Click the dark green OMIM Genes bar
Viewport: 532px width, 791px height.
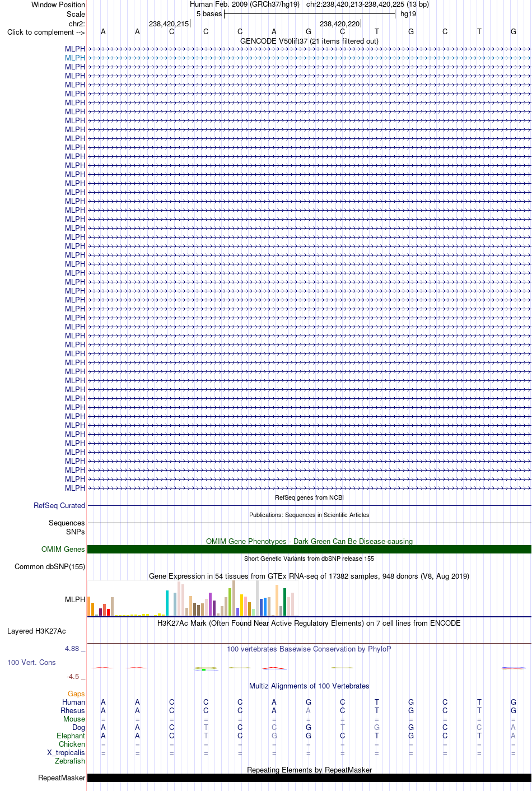(309, 549)
